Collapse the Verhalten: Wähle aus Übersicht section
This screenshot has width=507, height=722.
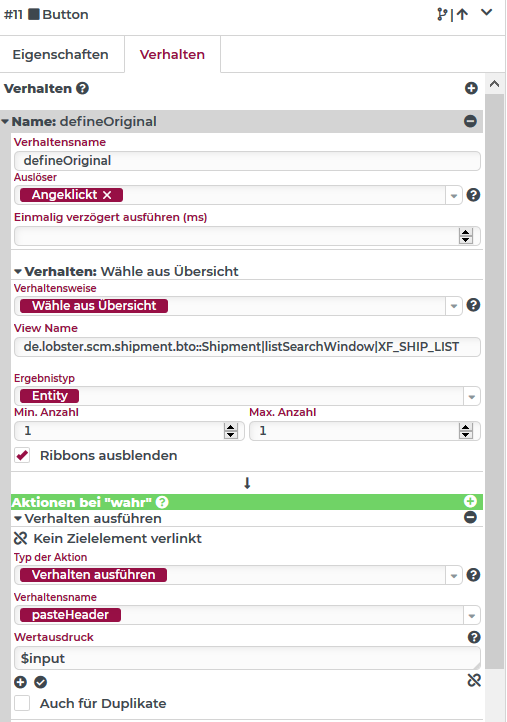tap(18, 272)
